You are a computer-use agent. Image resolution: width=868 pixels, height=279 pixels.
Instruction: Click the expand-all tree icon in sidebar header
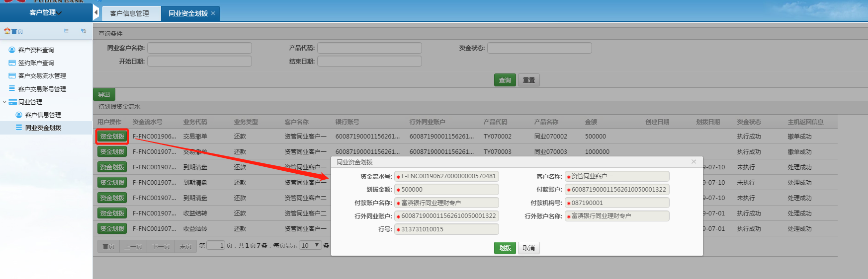66,31
